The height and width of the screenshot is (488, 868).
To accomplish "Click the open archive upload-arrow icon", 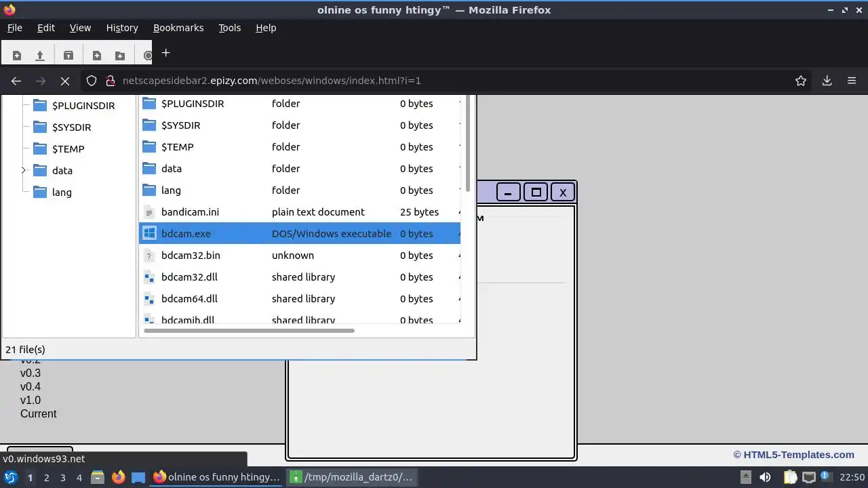I will (40, 56).
